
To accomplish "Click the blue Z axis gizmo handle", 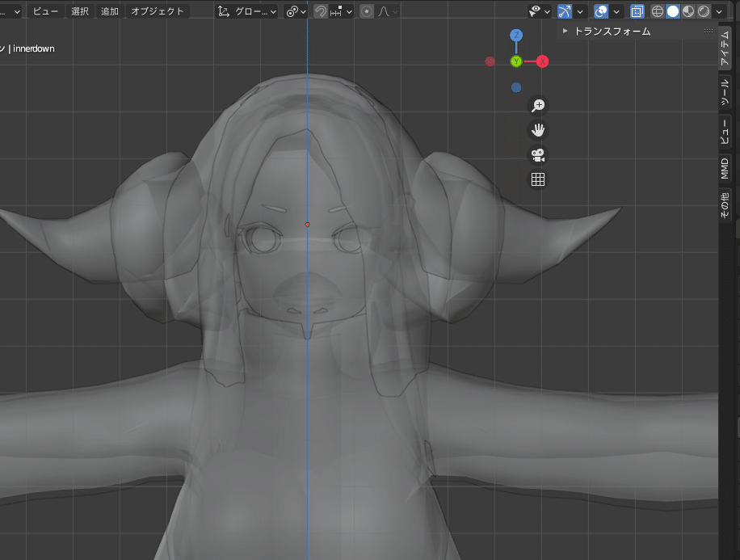I will tap(516, 35).
